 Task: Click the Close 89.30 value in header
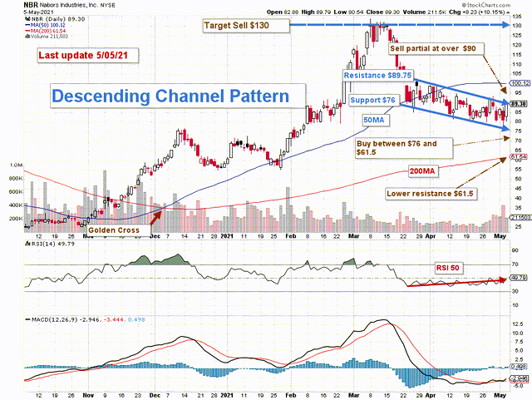(382, 12)
